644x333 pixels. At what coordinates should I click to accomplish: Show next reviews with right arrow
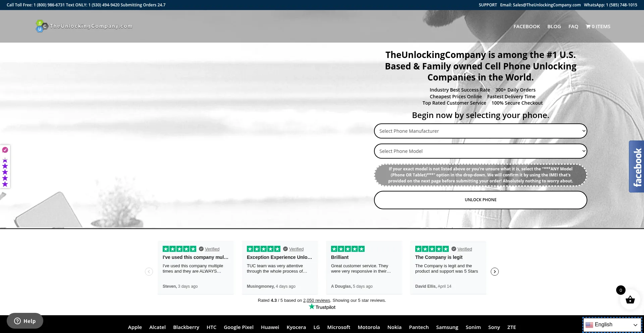click(x=495, y=272)
